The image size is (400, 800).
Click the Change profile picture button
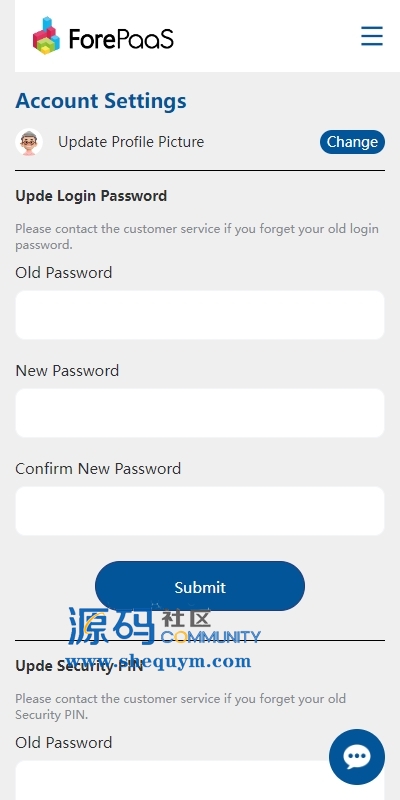pos(353,142)
